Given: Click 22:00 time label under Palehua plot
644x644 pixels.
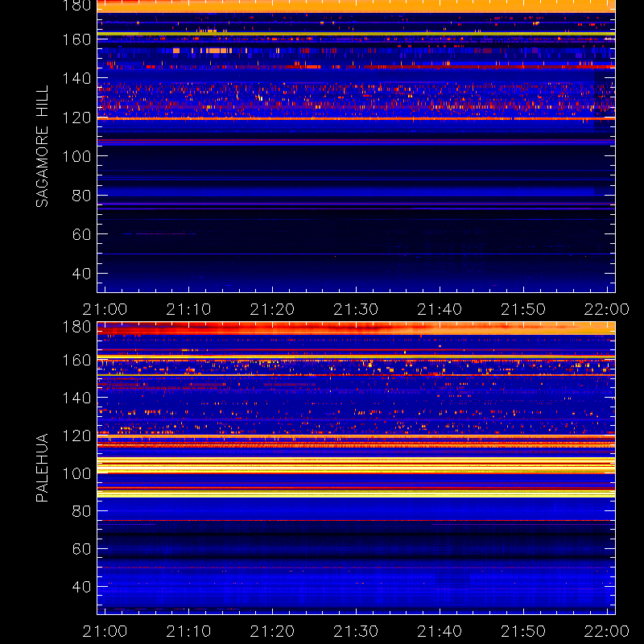Looking at the screenshot, I should click(607, 631).
